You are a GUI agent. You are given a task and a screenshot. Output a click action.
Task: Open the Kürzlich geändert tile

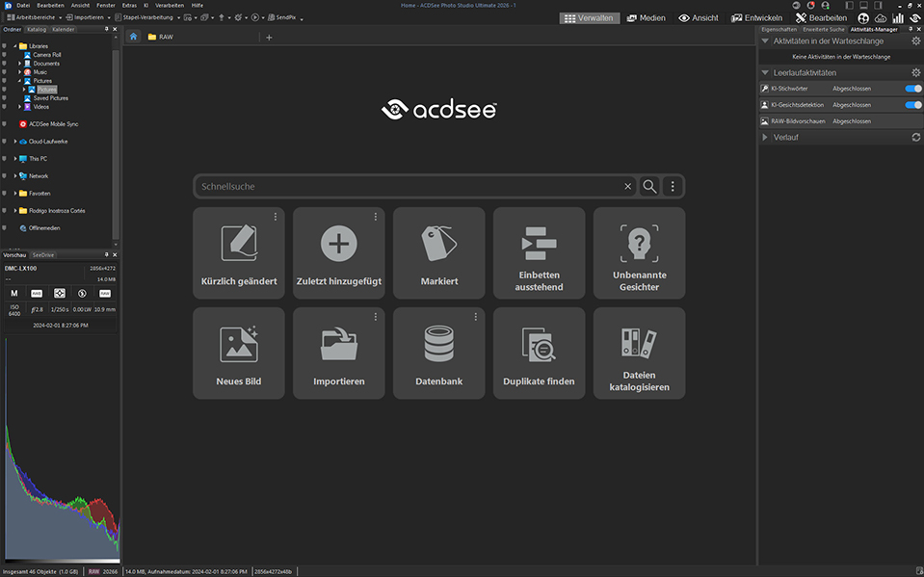238,252
